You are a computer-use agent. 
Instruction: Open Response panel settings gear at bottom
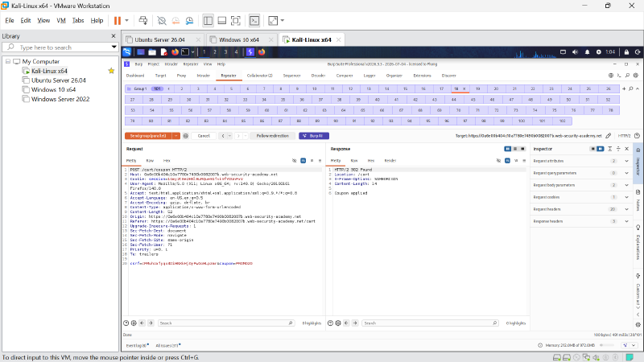338,323
